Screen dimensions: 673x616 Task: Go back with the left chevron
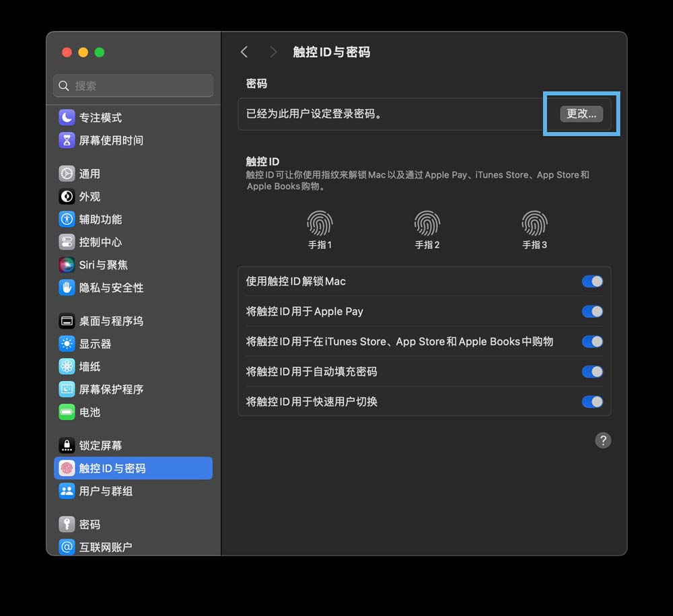point(244,52)
